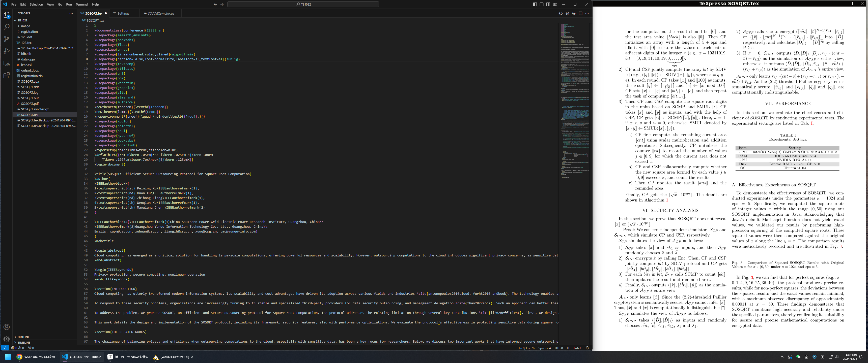Open bib.bib in the explorer

click(45, 53)
